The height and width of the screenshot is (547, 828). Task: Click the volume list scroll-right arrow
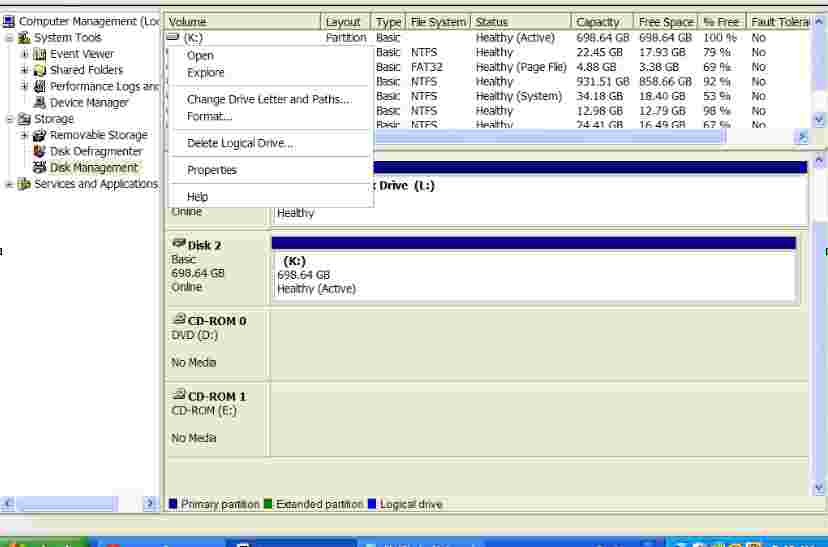coord(803,137)
